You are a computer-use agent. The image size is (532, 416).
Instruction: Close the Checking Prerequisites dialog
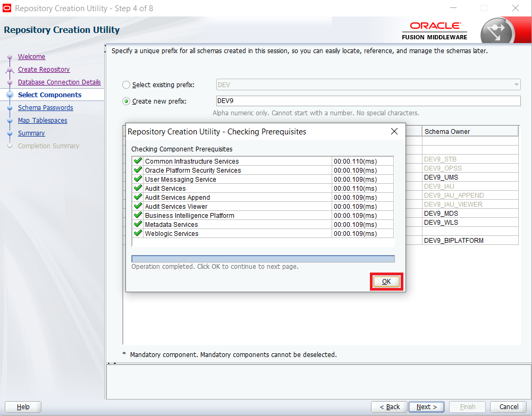click(394, 132)
